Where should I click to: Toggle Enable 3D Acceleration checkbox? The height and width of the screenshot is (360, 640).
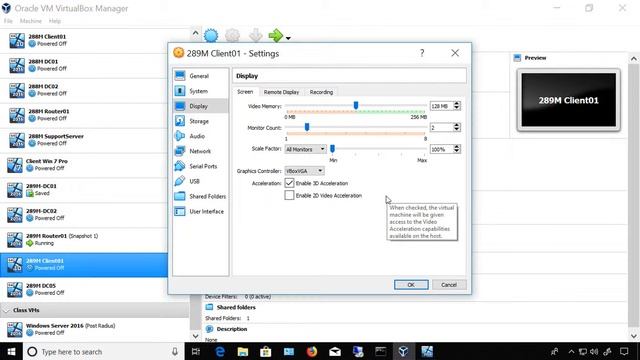[x=289, y=183]
